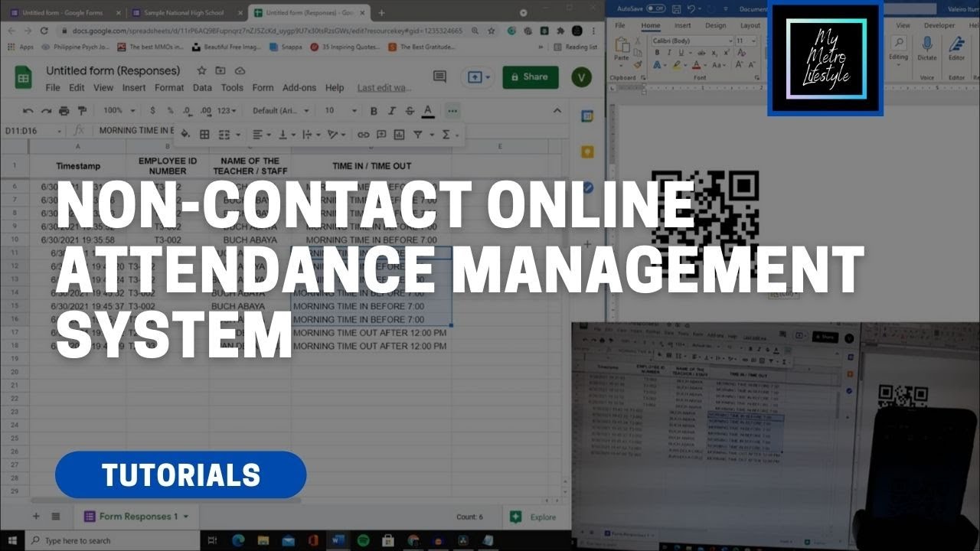Open the File menu in Google Sheets

(52, 88)
